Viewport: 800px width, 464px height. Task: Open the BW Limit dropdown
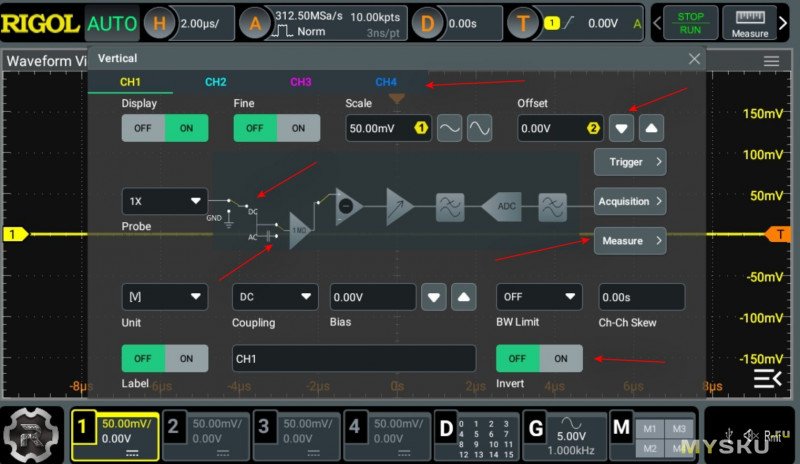click(539, 297)
